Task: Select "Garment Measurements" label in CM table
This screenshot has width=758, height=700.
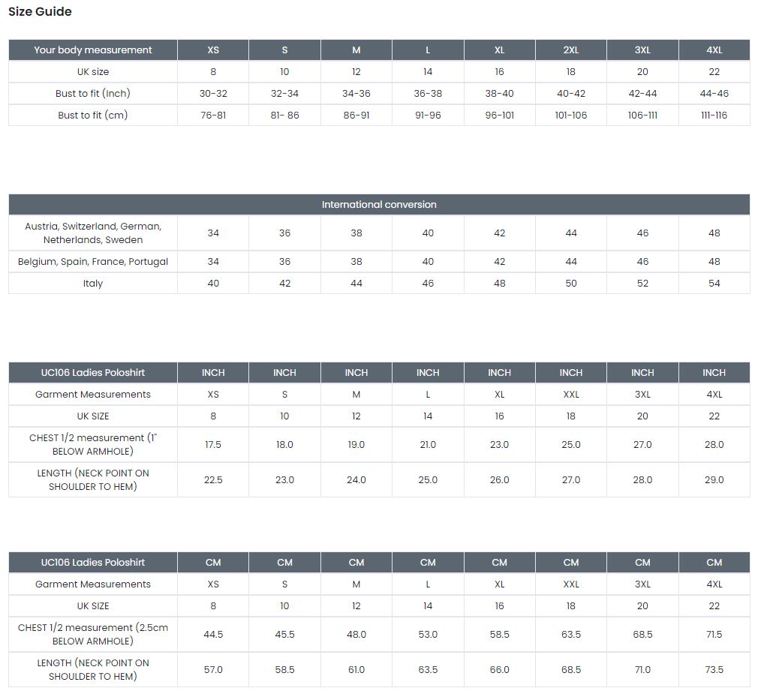Action: [x=93, y=584]
